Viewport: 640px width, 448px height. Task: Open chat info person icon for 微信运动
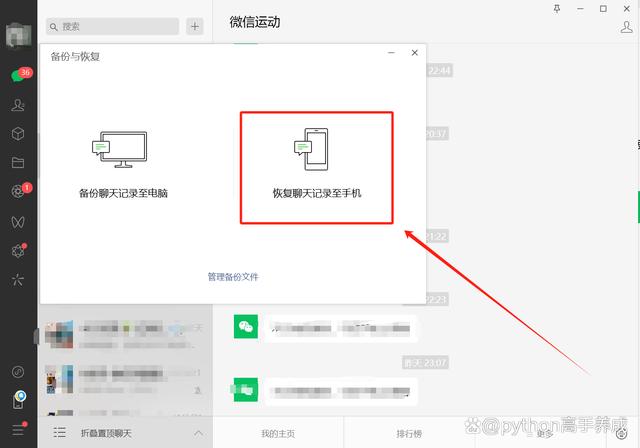pos(627,27)
